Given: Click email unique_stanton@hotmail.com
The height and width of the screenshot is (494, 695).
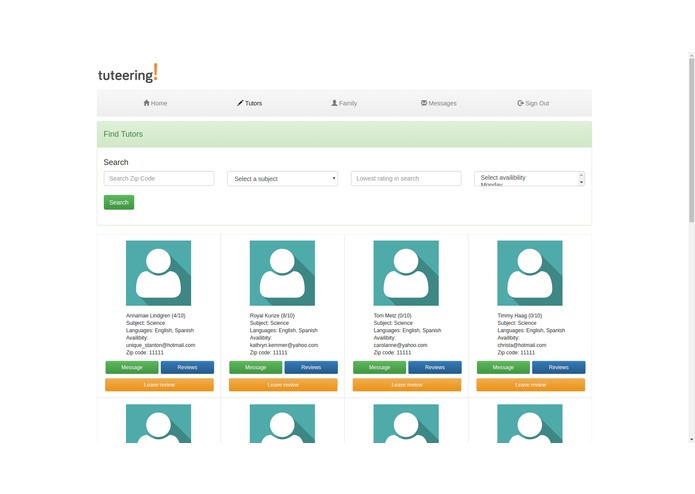Looking at the screenshot, I should [x=160, y=345].
